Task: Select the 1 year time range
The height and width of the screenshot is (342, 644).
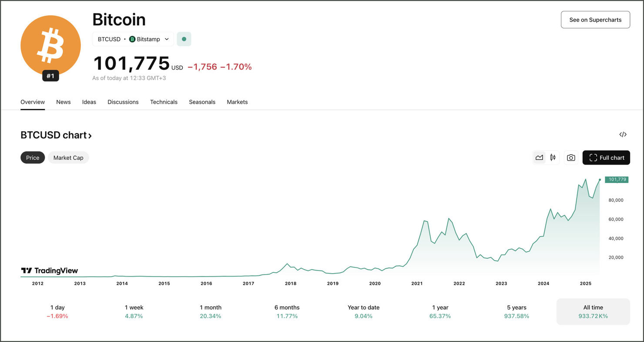Action: click(440, 312)
